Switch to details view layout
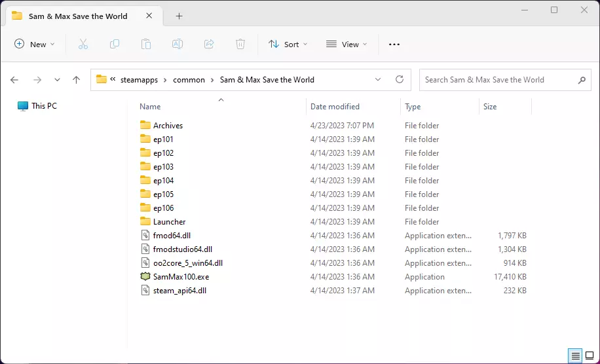 coord(576,356)
